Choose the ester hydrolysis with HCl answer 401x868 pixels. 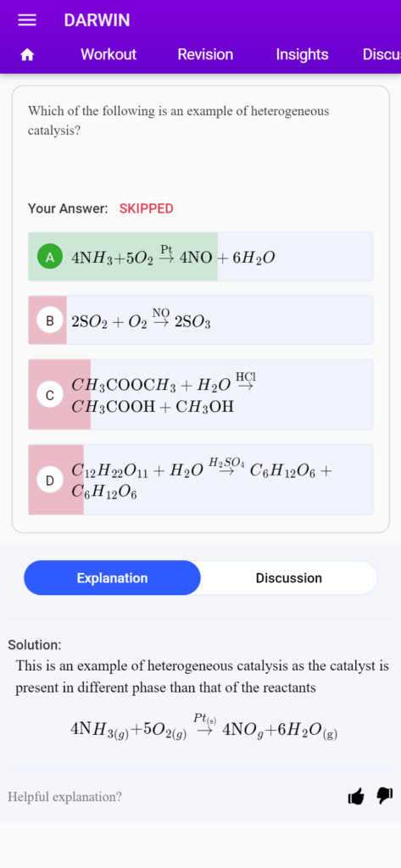pyautogui.click(x=201, y=394)
